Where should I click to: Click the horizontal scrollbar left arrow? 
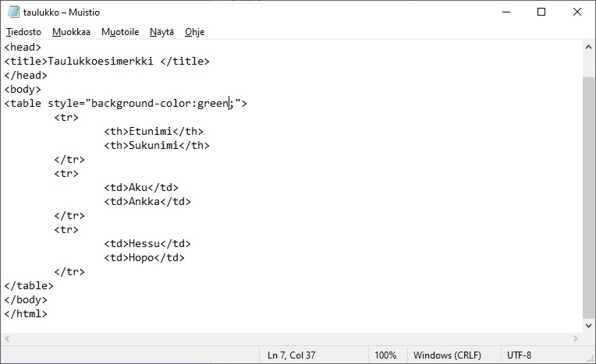pyautogui.click(x=7, y=339)
